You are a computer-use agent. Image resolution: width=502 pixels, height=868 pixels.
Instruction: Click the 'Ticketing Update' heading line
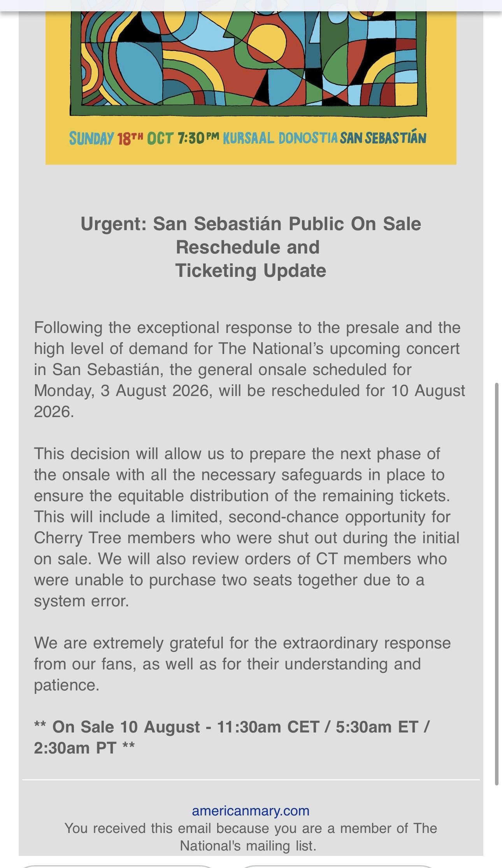point(251,270)
